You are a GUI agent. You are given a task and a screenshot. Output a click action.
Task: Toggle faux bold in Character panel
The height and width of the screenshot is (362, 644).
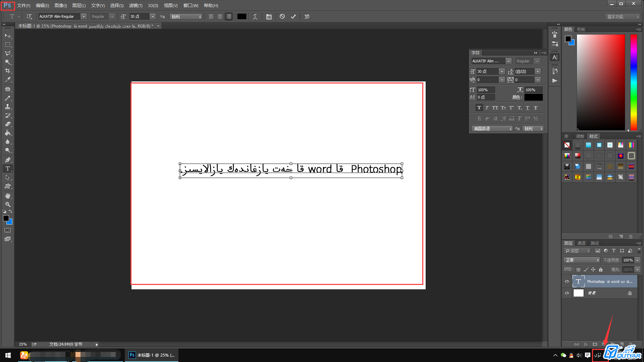click(x=479, y=108)
